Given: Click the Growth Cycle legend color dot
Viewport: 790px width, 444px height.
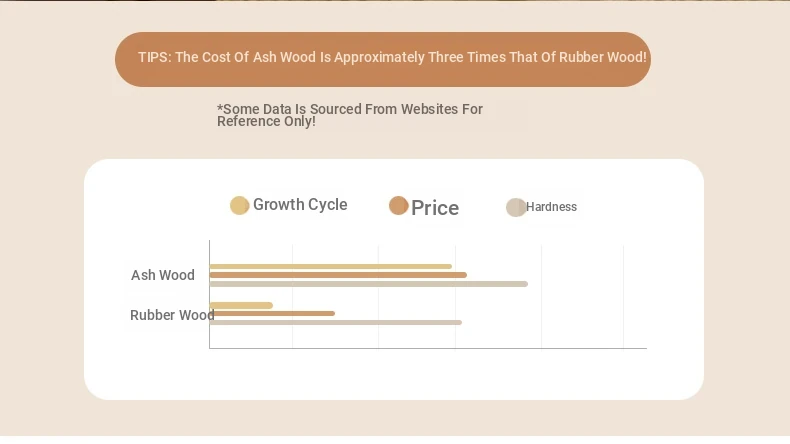Looking at the screenshot, I should (x=239, y=205).
